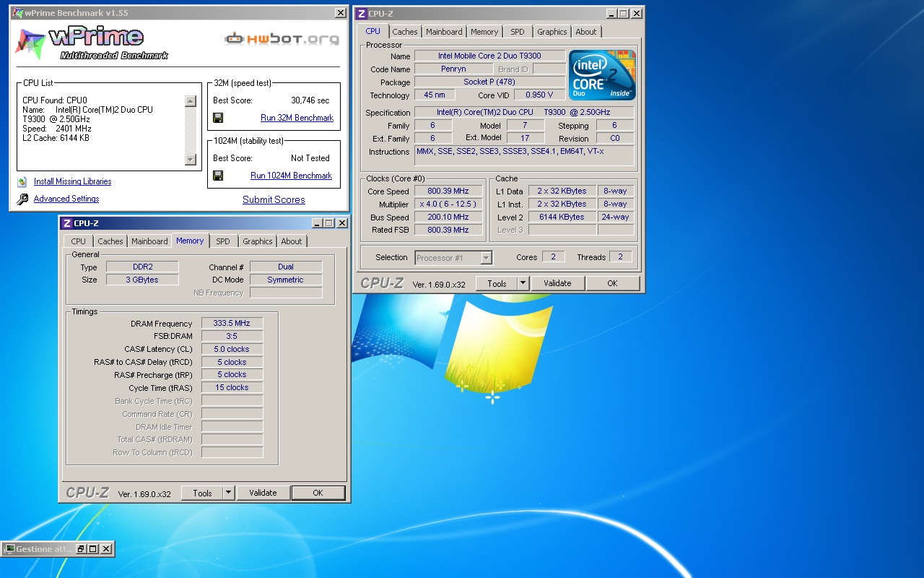
Task: Click the CAS# Latency value 5.0 clocks
Action: pyautogui.click(x=232, y=350)
